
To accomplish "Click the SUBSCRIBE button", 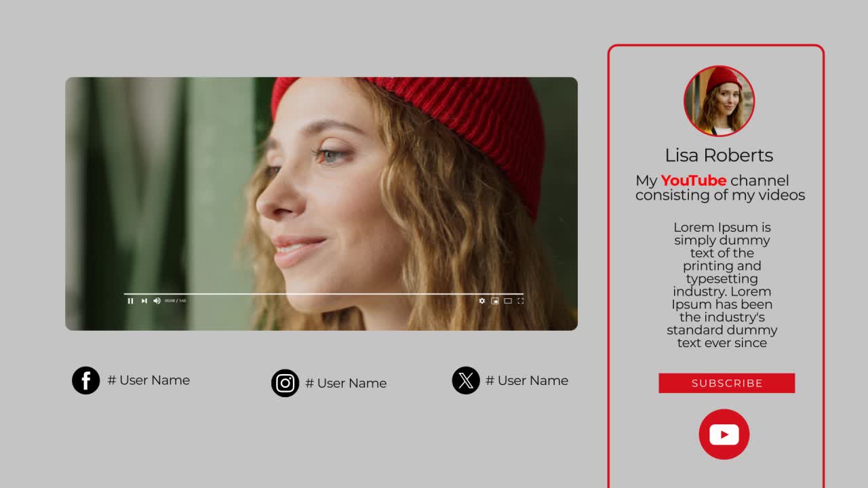I will (726, 383).
